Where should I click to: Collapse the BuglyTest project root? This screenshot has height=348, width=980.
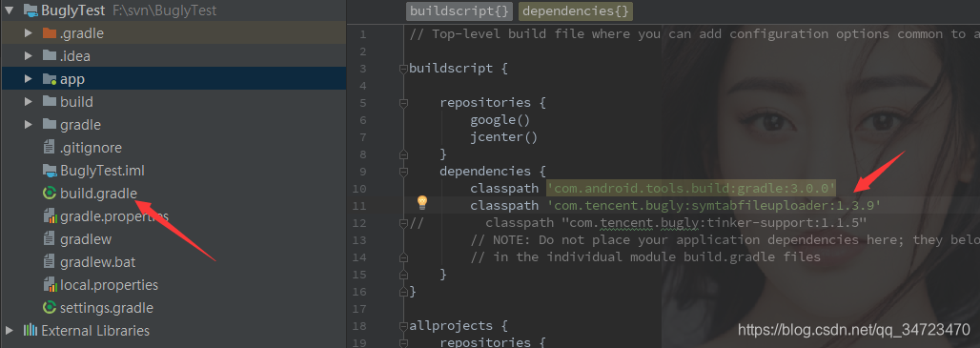(10, 10)
